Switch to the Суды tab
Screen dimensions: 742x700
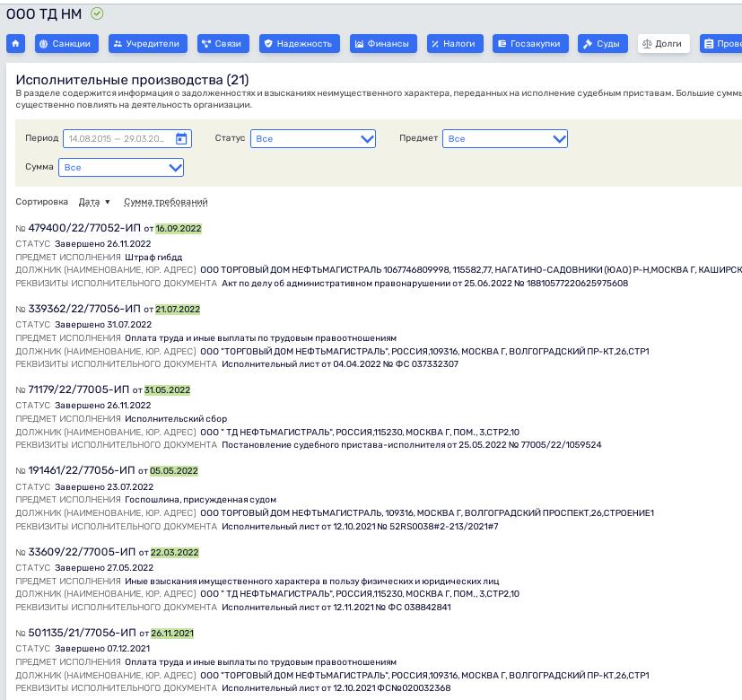tap(602, 44)
